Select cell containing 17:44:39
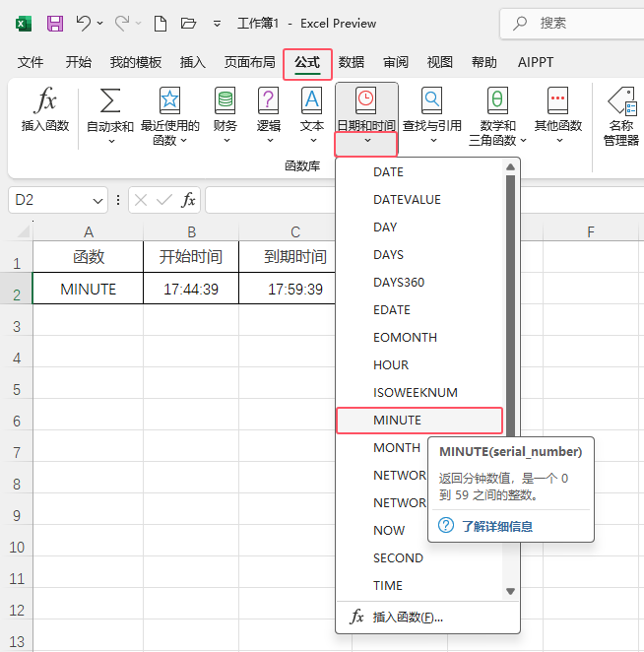644x652 pixels. (x=191, y=289)
